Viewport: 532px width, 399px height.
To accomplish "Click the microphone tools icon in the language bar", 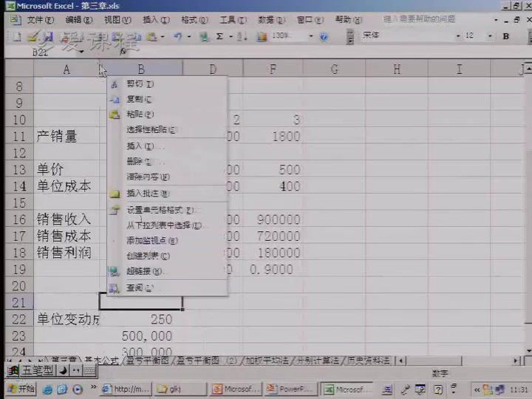I will tap(405, 389).
